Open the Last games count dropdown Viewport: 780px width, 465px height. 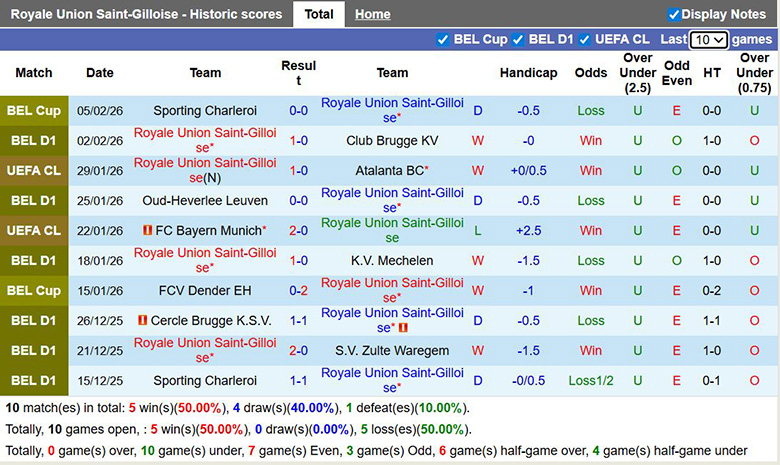708,40
